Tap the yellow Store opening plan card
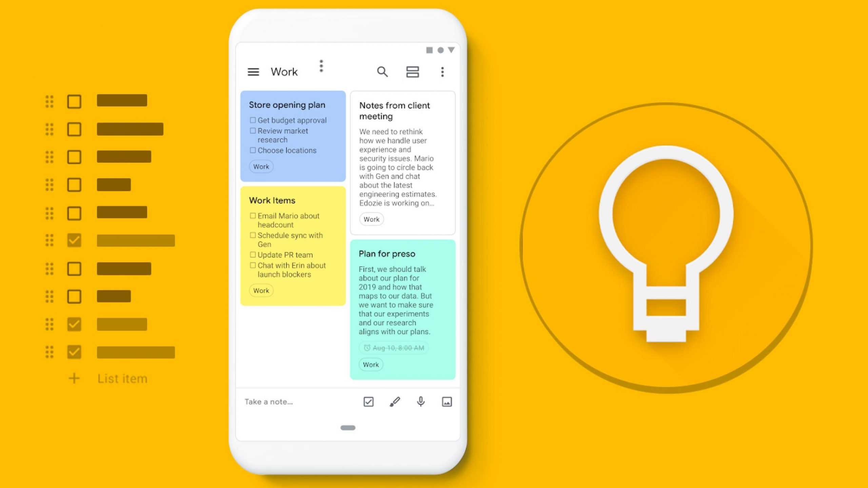 point(294,134)
